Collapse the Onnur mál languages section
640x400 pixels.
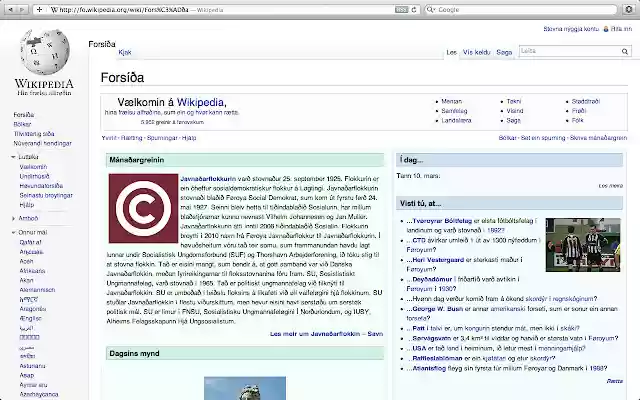[13, 233]
